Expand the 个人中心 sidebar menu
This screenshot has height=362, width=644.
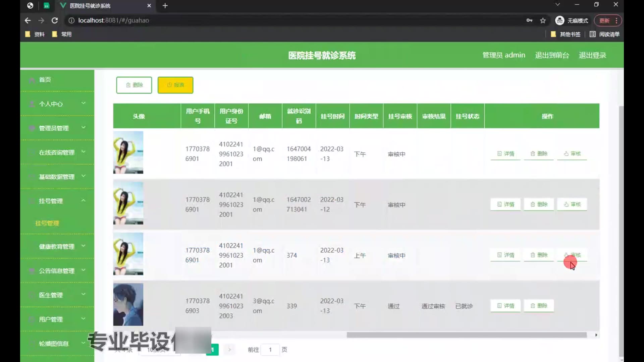(x=57, y=104)
